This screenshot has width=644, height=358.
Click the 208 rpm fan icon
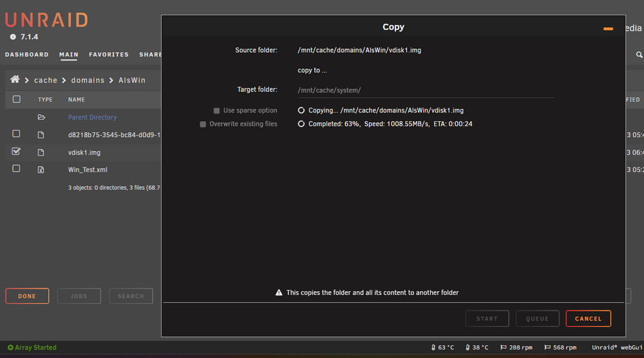point(503,347)
